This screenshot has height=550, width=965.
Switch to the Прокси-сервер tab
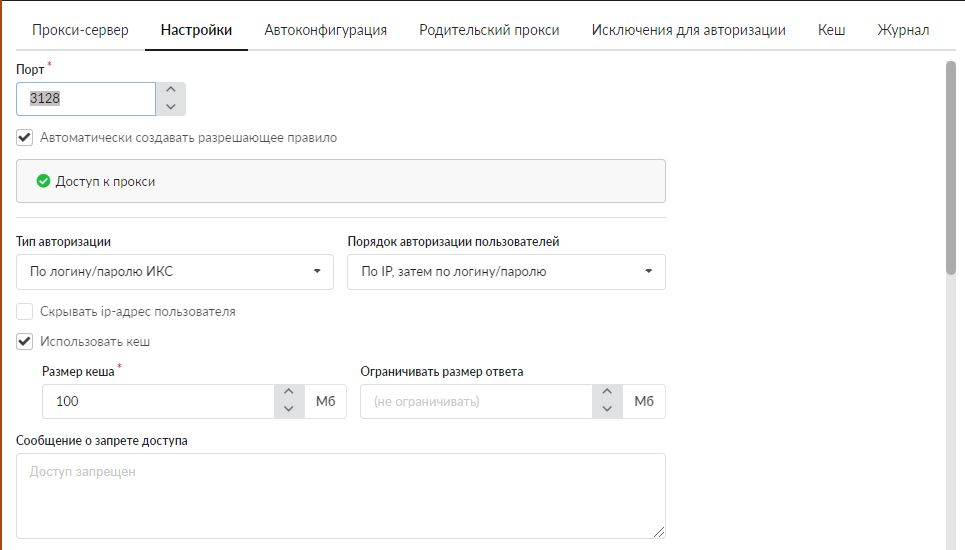80,30
